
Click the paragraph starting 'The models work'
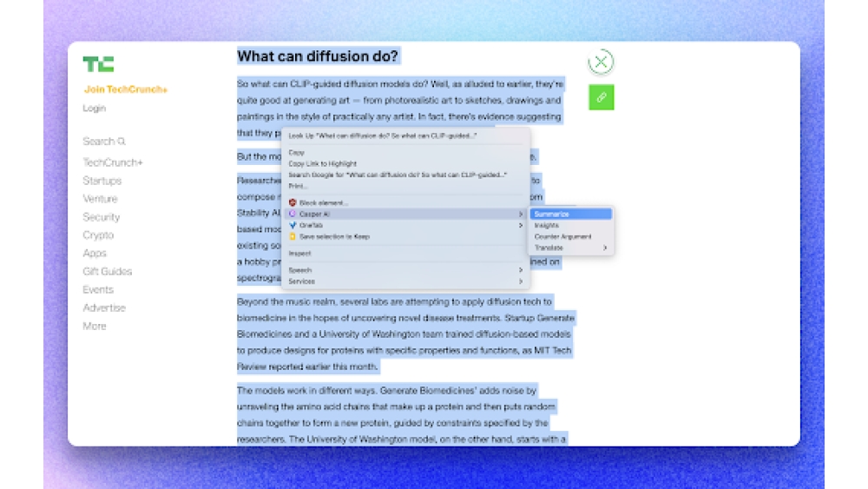click(401, 415)
